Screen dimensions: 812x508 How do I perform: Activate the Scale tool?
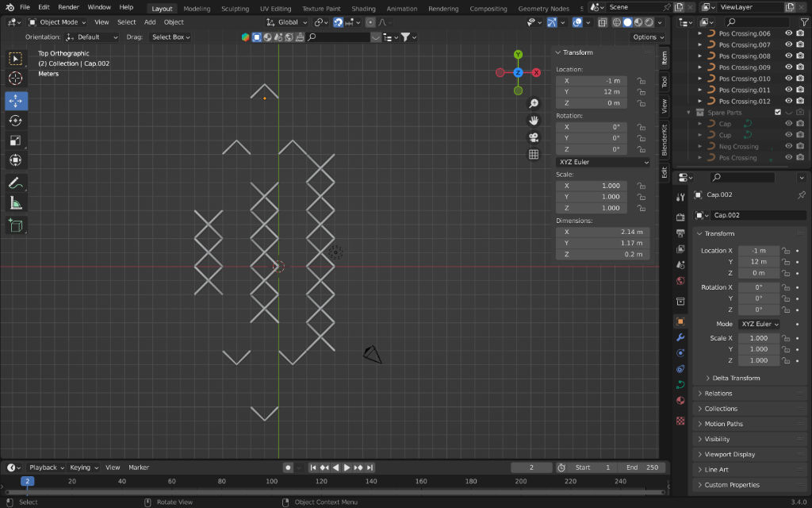16,141
